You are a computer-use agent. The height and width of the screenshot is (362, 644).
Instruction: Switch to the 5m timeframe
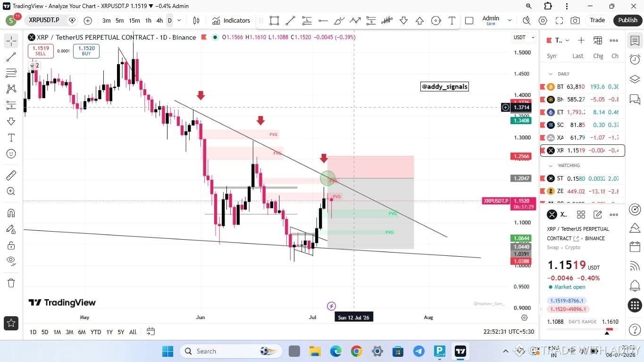click(120, 20)
